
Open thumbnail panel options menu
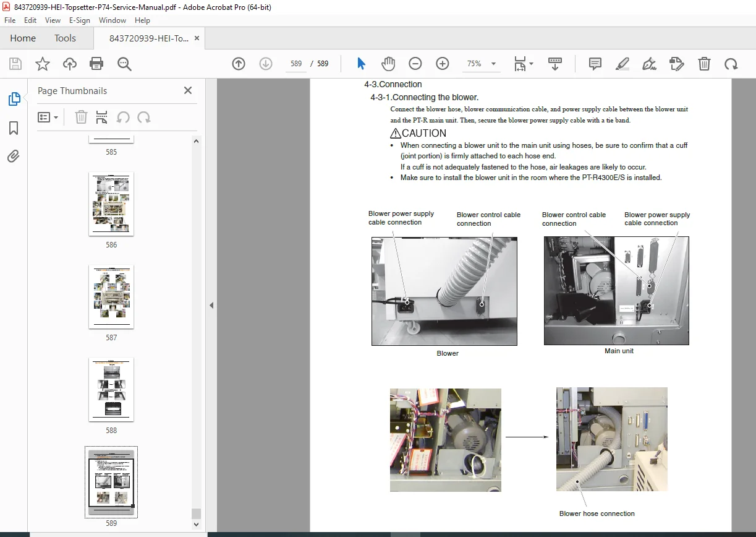pos(48,118)
